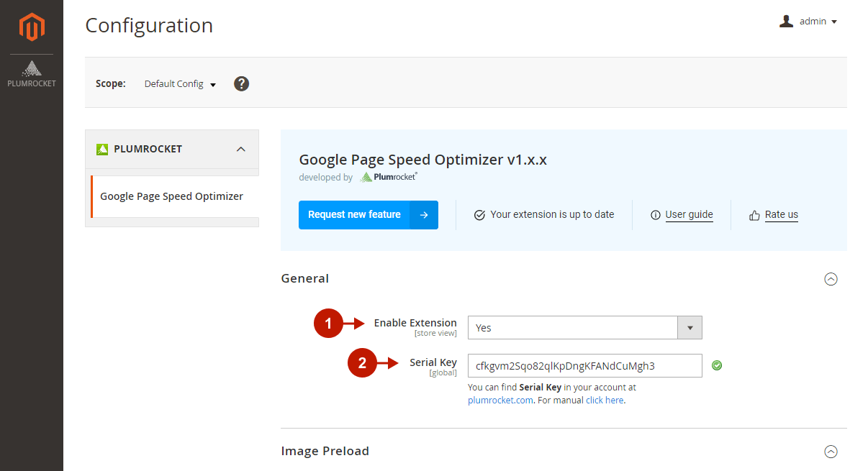
Task: Select Google Page Speed Optimizer tab
Action: point(171,196)
